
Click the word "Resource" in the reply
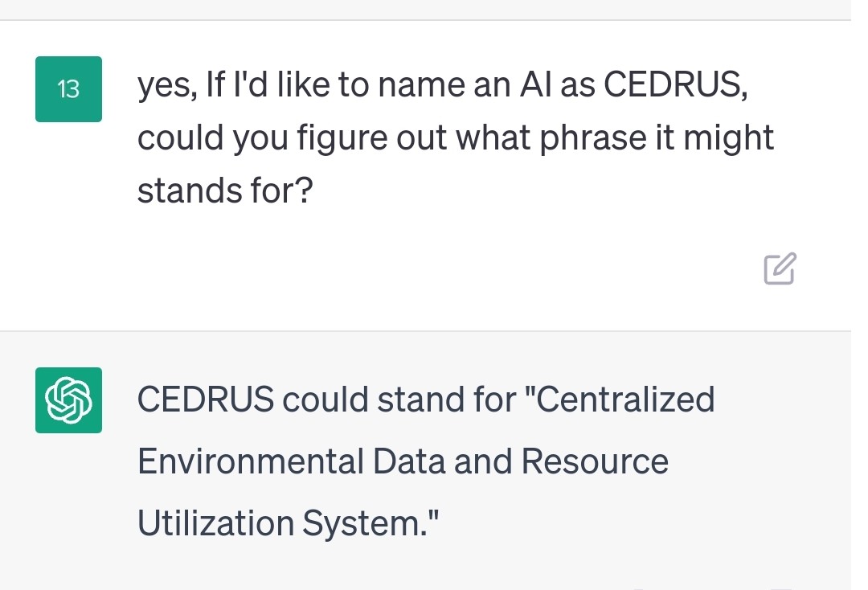coord(595,461)
